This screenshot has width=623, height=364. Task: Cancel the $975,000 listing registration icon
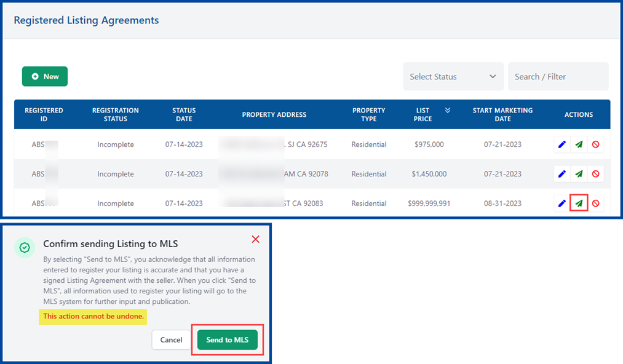click(x=595, y=144)
